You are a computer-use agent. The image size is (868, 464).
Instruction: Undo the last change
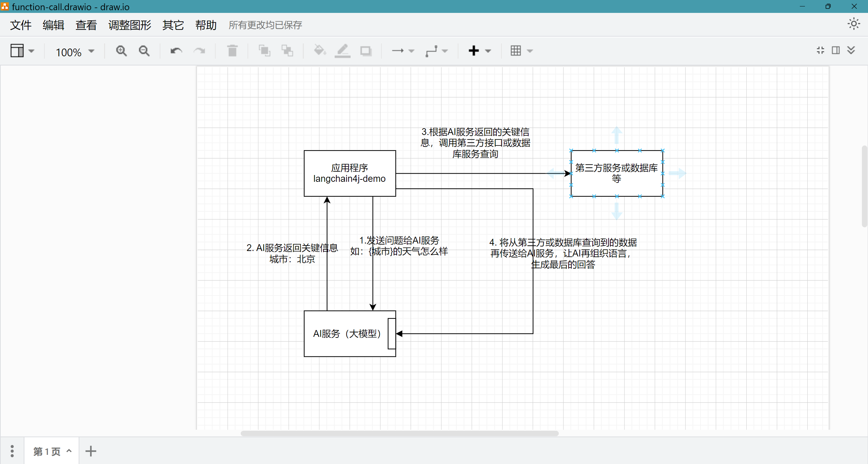pyautogui.click(x=176, y=51)
